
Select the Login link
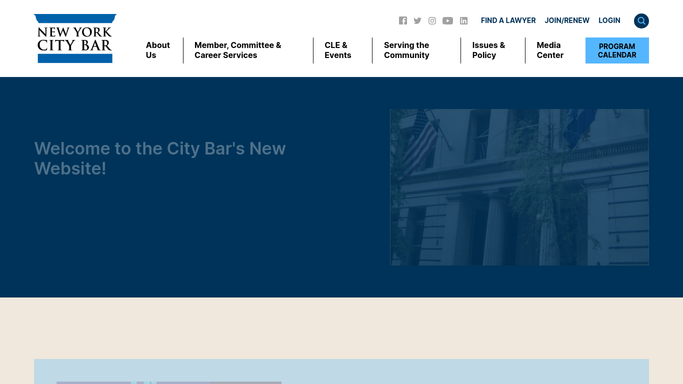coord(609,20)
